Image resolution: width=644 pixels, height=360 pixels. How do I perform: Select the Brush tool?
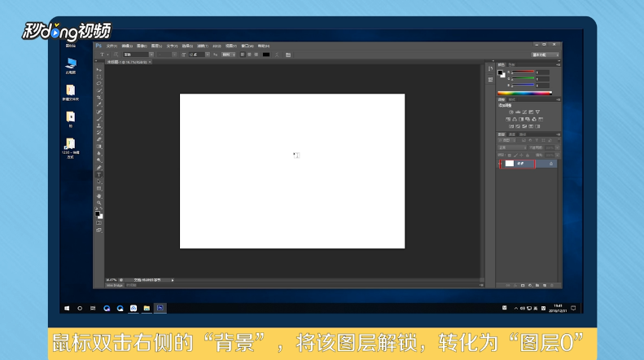[x=99, y=119]
